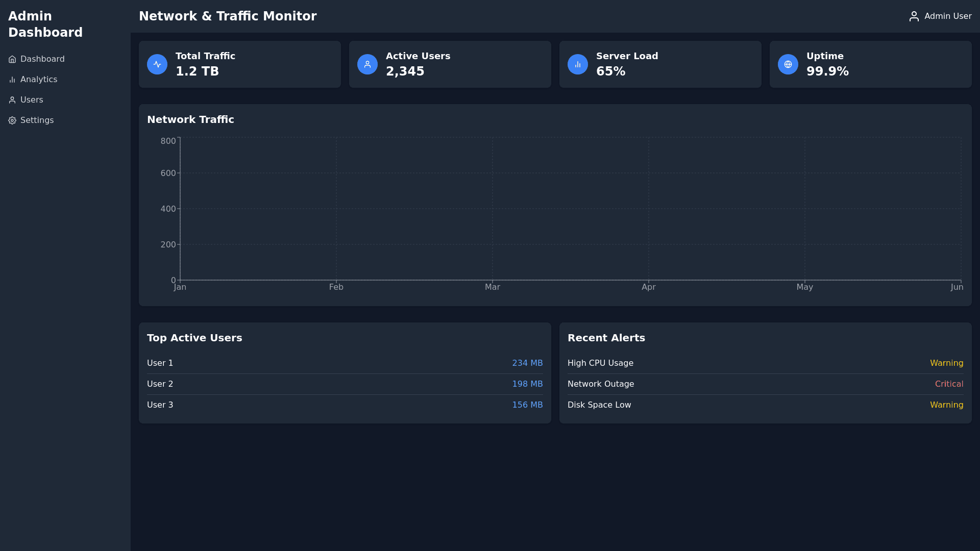Click the home icon beside Dashboard
980x551 pixels.
coord(12,59)
